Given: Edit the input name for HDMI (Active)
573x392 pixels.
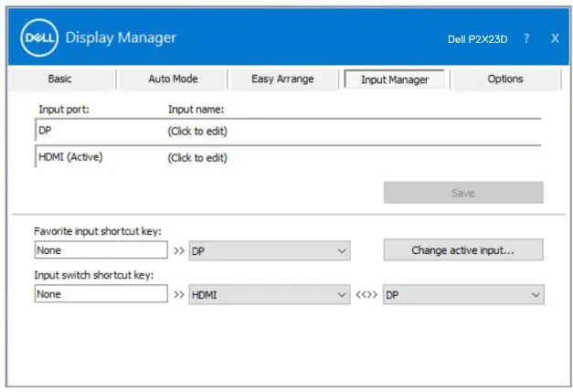Looking at the screenshot, I should click(x=197, y=158).
